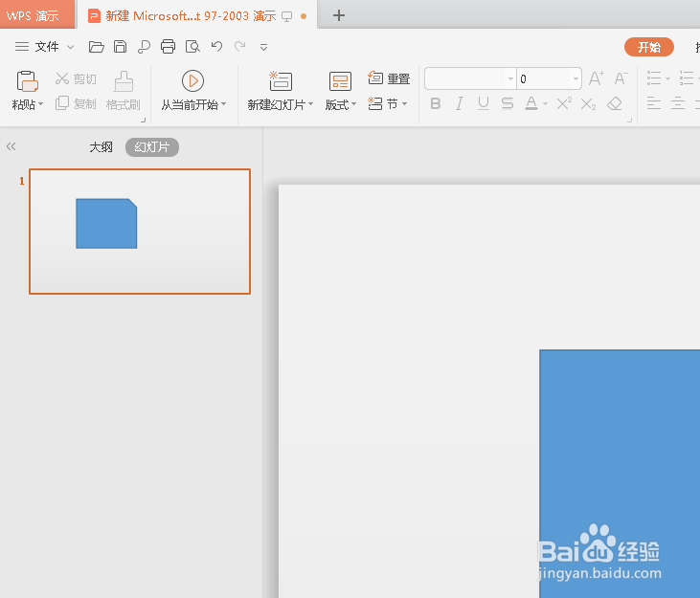
Task: Increase font size with A+ icon
Action: [597, 78]
